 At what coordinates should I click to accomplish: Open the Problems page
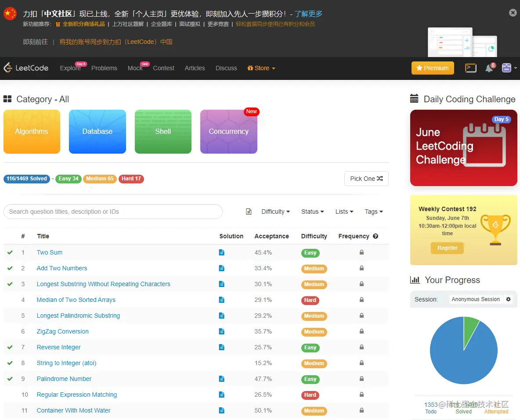click(x=104, y=68)
